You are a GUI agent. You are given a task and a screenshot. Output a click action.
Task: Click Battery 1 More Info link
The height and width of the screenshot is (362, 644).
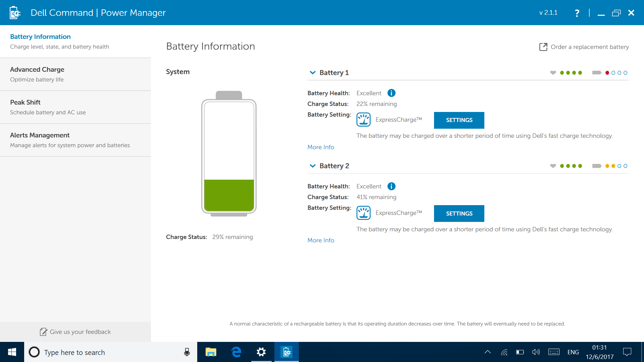coord(321,147)
